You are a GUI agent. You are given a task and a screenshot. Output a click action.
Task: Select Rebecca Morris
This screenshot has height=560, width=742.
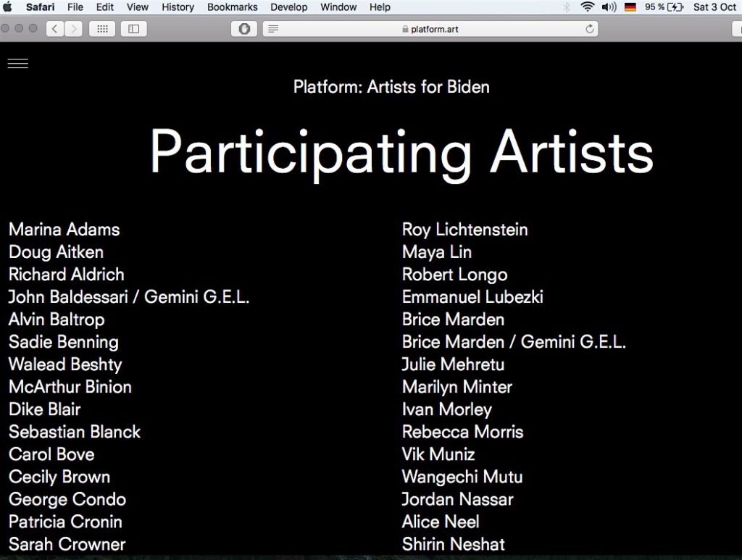[463, 432]
